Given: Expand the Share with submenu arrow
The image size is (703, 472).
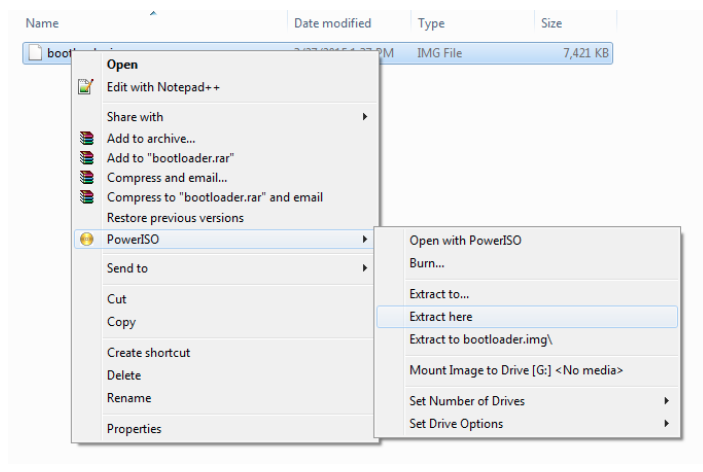Looking at the screenshot, I should pyautogui.click(x=365, y=117).
